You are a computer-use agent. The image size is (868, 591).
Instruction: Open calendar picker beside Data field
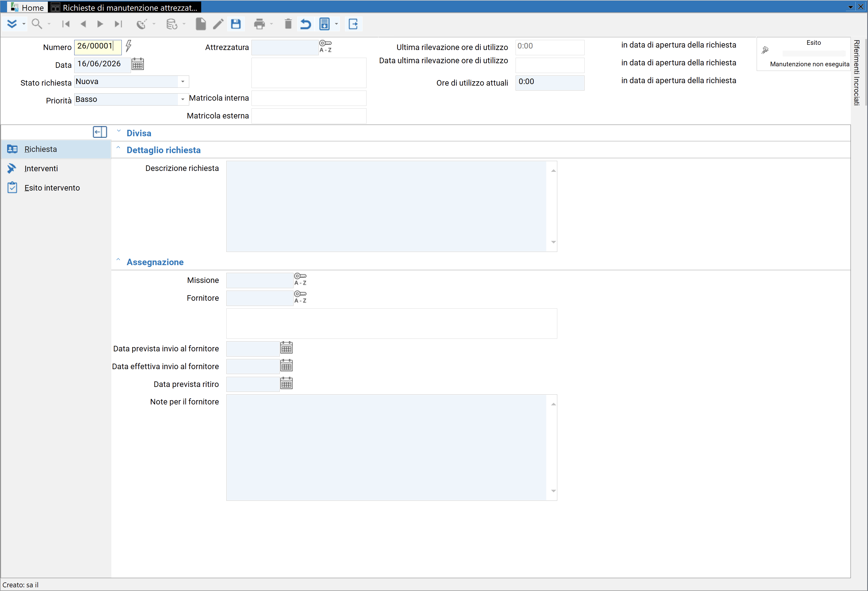coord(138,64)
